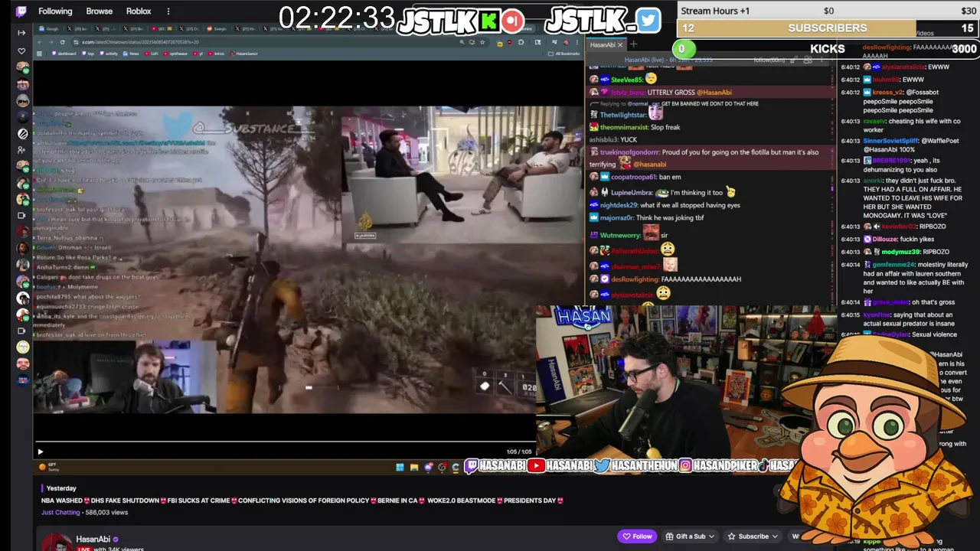The image size is (980, 551).
Task: Click the username Dillouze in right chat
Action: coord(885,239)
